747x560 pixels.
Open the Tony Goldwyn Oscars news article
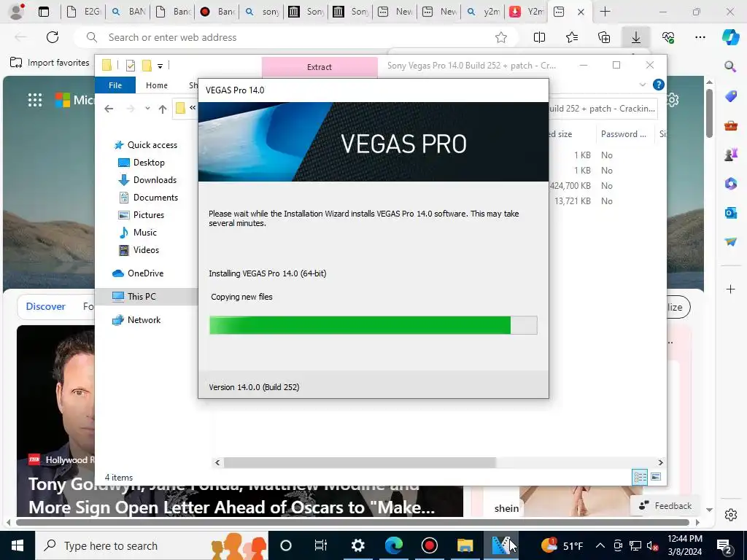point(231,496)
